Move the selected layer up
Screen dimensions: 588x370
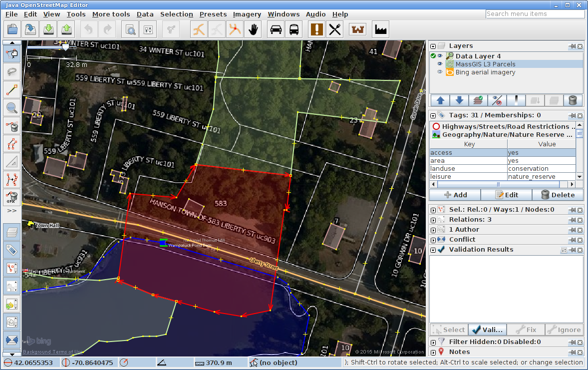(x=440, y=100)
